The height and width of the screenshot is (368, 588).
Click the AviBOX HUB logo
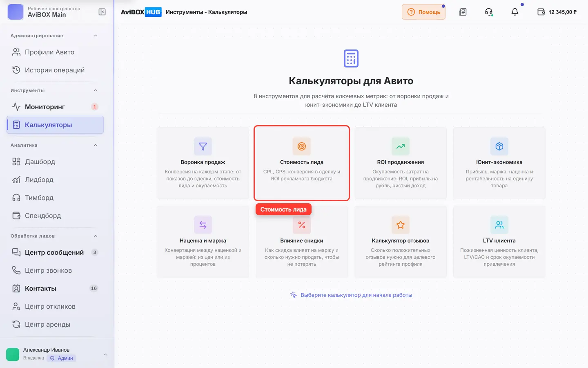[141, 12]
